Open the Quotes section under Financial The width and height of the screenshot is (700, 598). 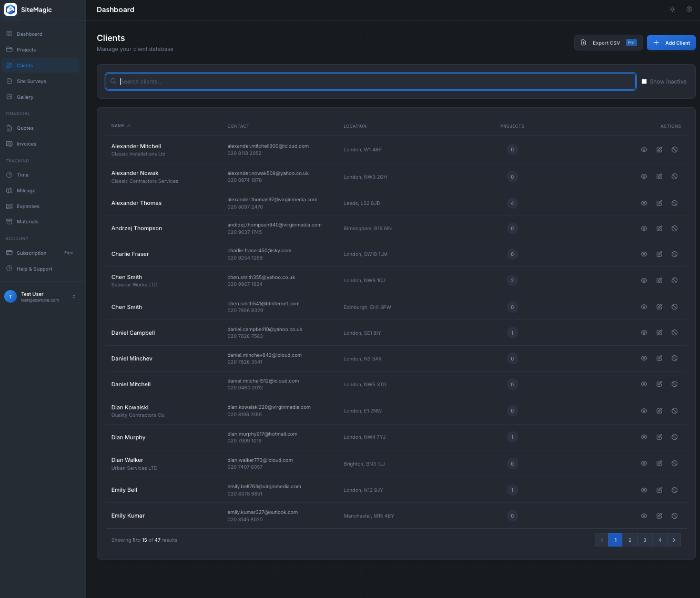click(x=25, y=128)
